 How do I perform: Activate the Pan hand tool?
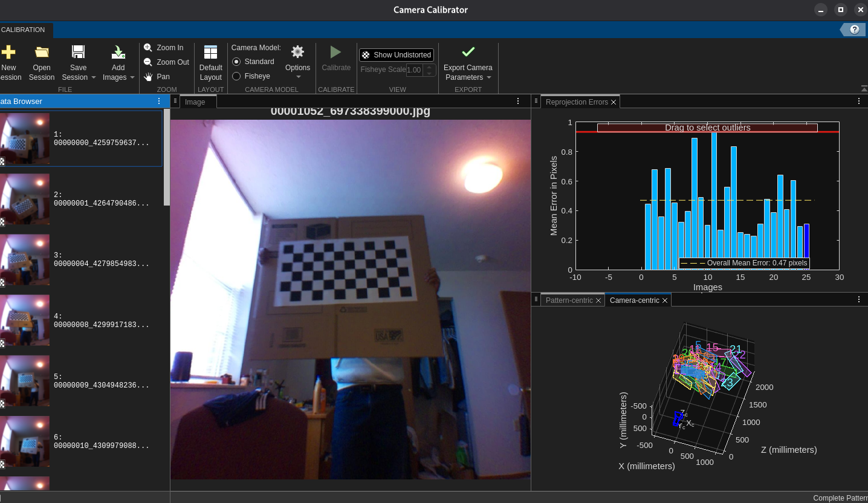(x=157, y=77)
